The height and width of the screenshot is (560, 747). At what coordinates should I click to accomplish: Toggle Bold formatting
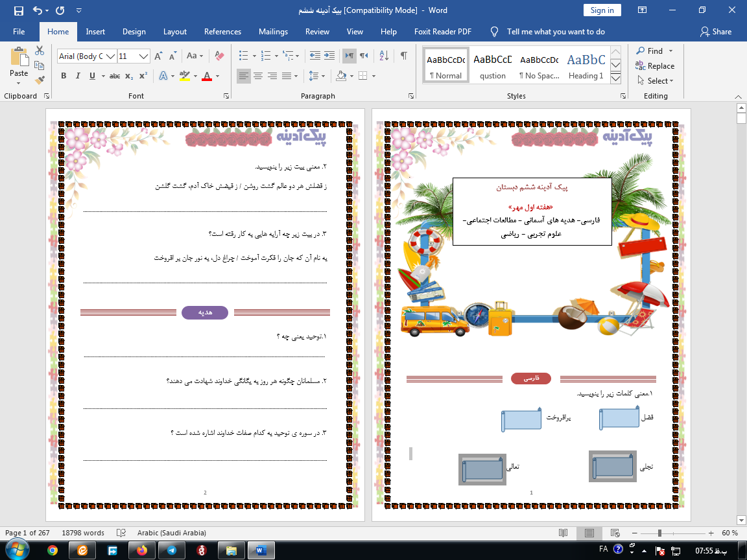[64, 76]
